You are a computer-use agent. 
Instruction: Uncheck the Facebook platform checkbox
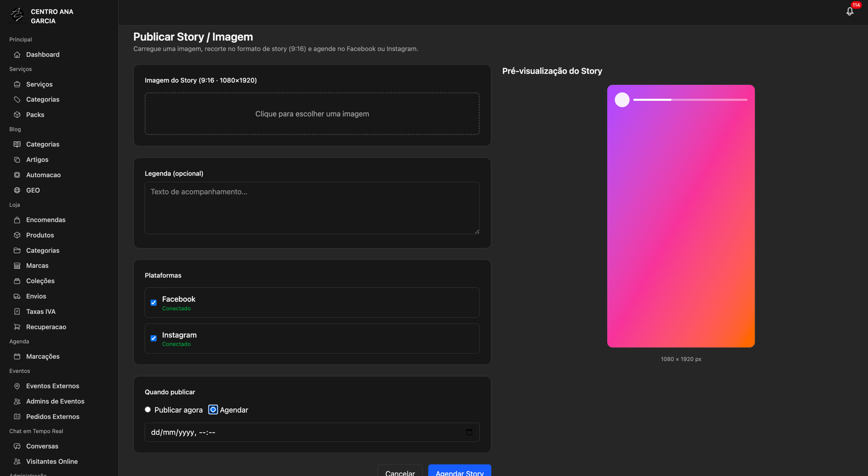(x=154, y=303)
